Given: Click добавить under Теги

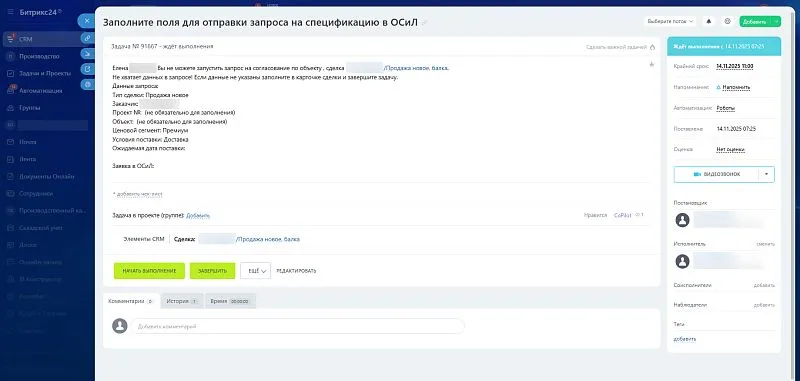Looking at the screenshot, I should click(684, 339).
